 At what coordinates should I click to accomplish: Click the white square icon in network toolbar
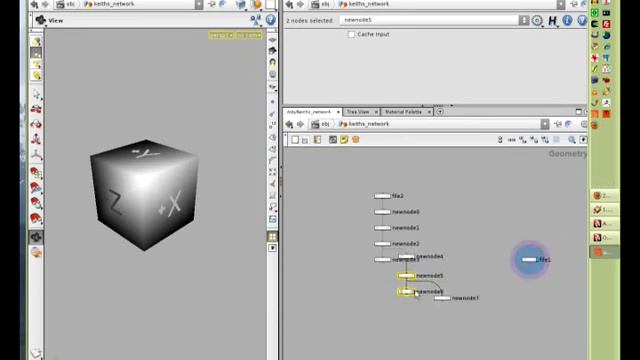coord(295,140)
